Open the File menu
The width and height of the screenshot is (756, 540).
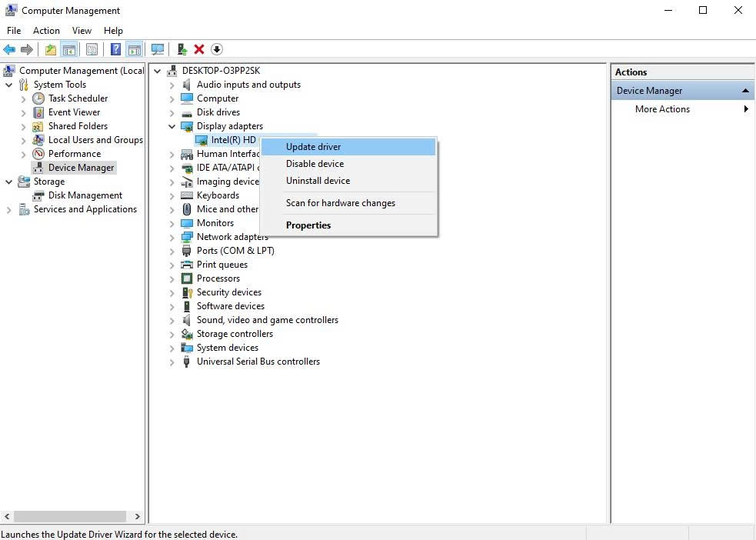point(14,30)
